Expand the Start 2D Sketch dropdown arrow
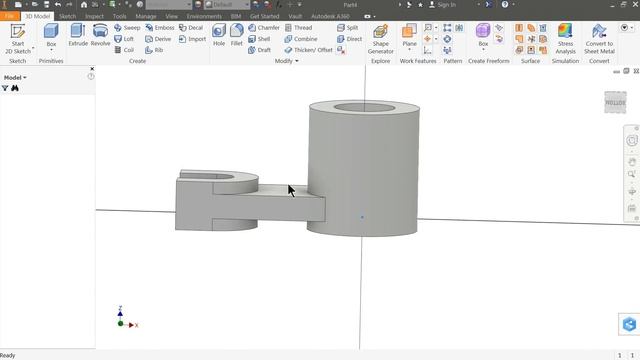The image size is (640, 360). pyautogui.click(x=33, y=48)
